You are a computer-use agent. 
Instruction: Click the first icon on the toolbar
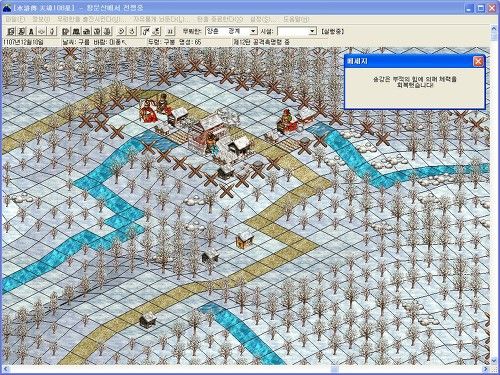11,31
